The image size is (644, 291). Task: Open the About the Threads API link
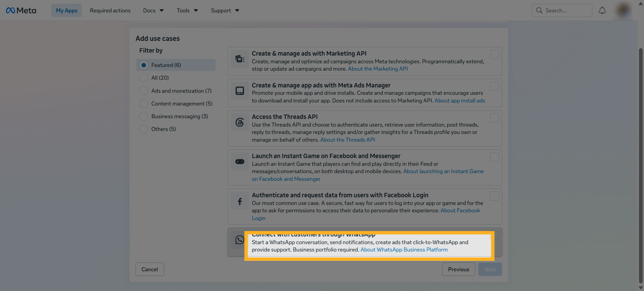click(347, 140)
